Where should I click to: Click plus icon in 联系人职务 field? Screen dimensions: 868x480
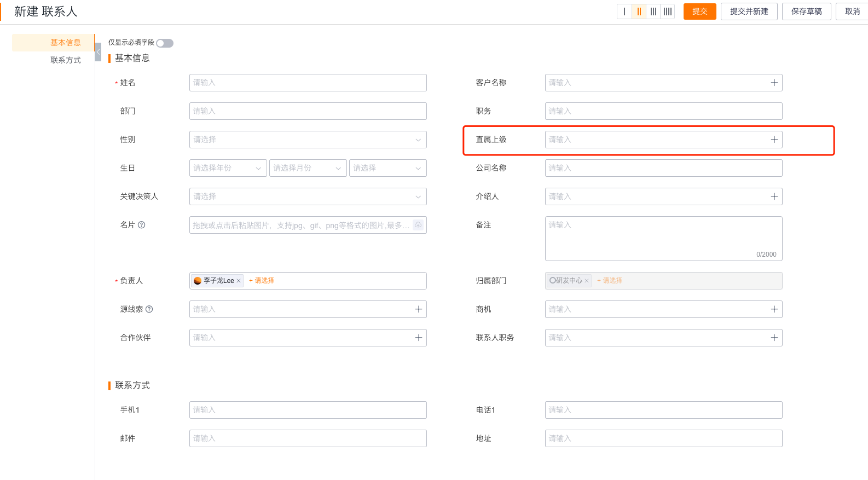pyautogui.click(x=774, y=338)
